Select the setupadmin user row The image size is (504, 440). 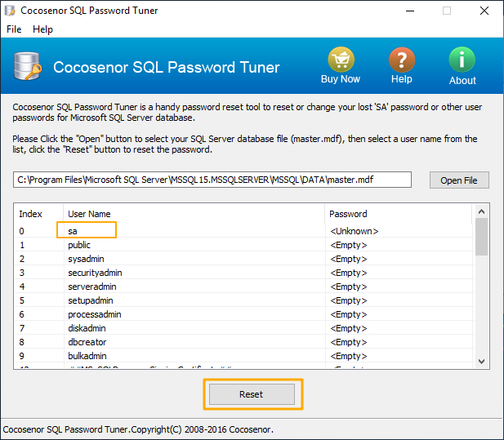coord(243,300)
